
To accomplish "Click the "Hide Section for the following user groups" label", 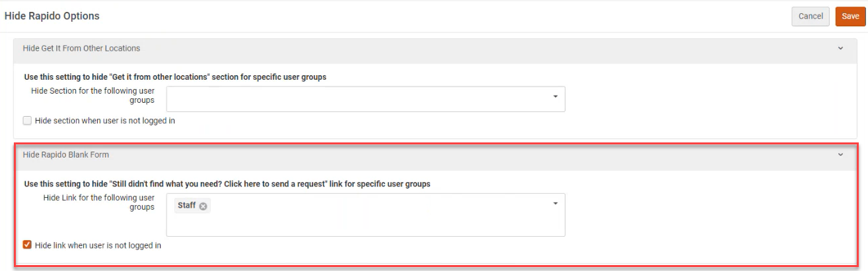I will tap(92, 95).
